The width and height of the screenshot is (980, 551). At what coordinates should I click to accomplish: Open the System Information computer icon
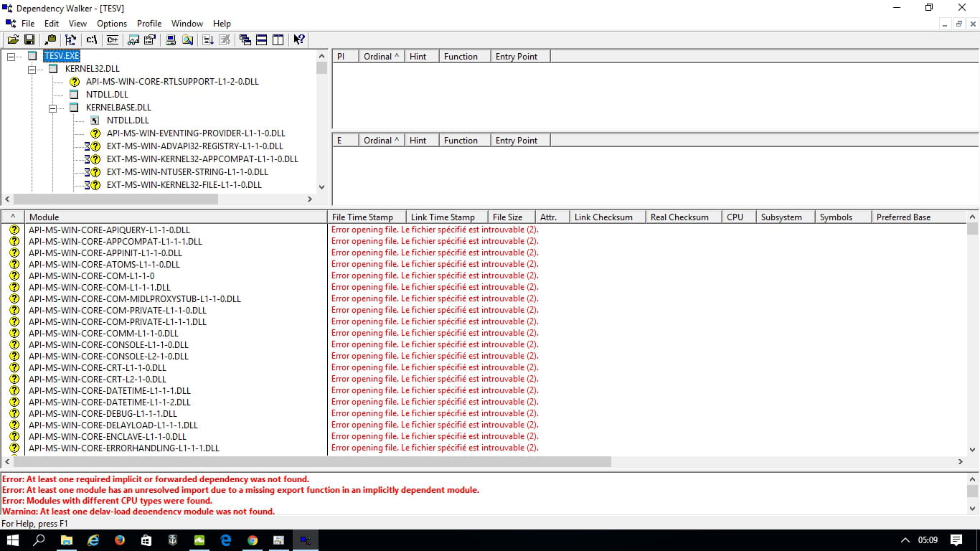tap(171, 40)
